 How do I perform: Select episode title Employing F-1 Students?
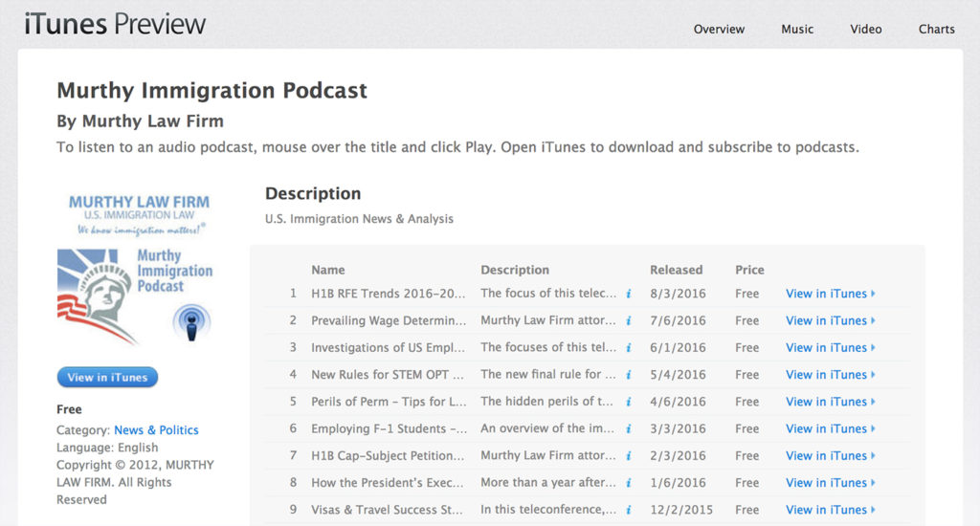tap(389, 428)
